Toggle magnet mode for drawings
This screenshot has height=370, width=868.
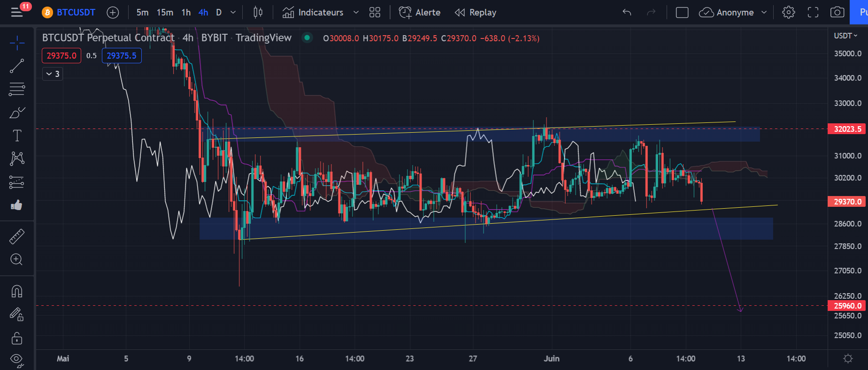pos(17,292)
